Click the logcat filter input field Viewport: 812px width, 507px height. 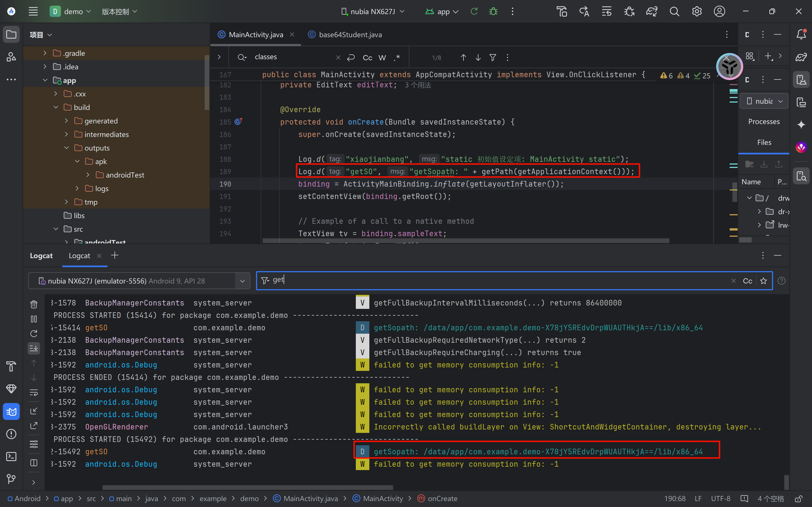pyautogui.click(x=497, y=280)
